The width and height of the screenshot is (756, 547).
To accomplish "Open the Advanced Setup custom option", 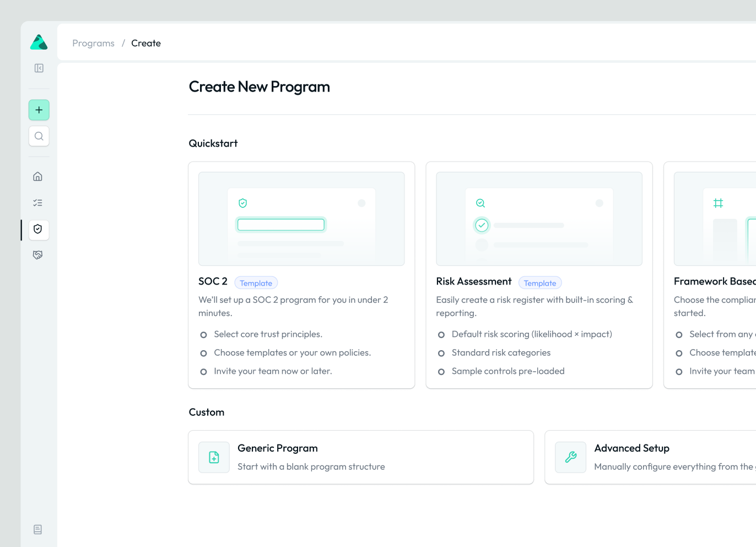I will (x=651, y=457).
